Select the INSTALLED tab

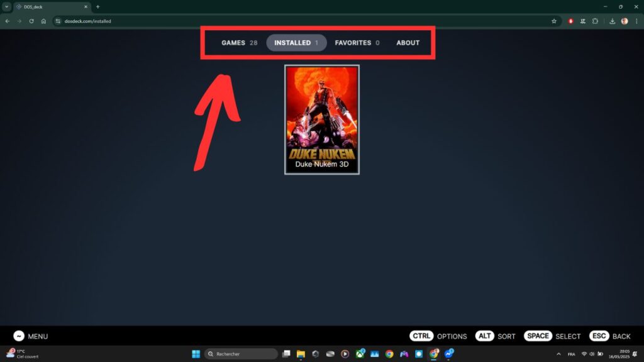296,43
